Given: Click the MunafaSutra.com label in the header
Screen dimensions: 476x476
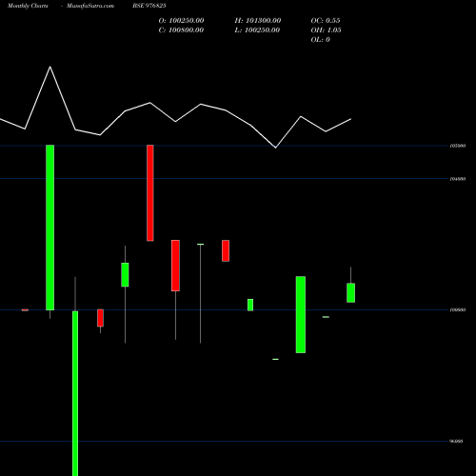Looking at the screenshot, I should pos(90,6).
